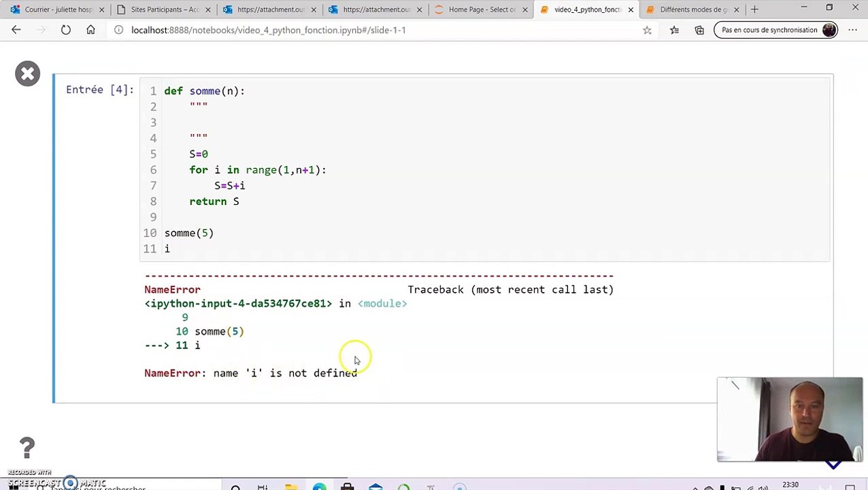Go to next slide with down arrow
Viewport: 868px width, 490px height.
[x=834, y=465]
